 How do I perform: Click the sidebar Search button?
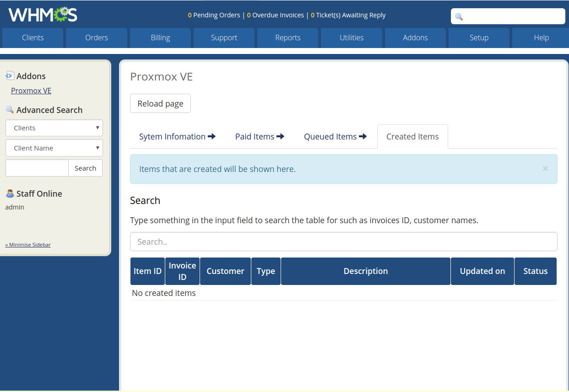coord(85,168)
